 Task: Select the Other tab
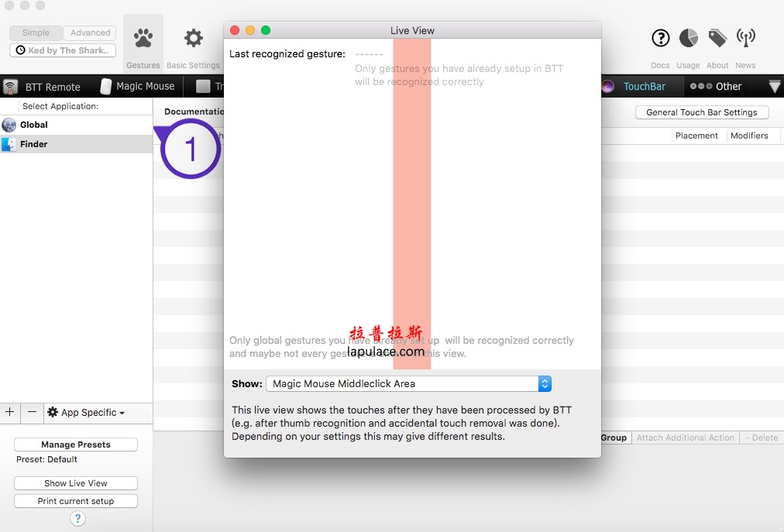pos(716,87)
